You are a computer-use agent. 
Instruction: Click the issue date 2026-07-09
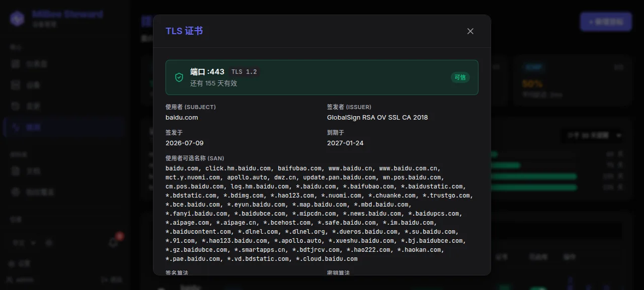tap(185, 143)
